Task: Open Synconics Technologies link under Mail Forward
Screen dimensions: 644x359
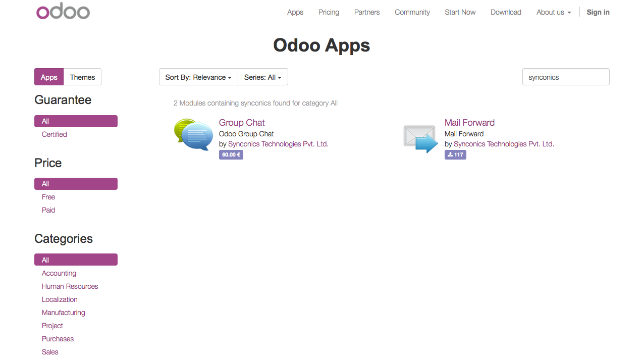Action: pyautogui.click(x=504, y=144)
